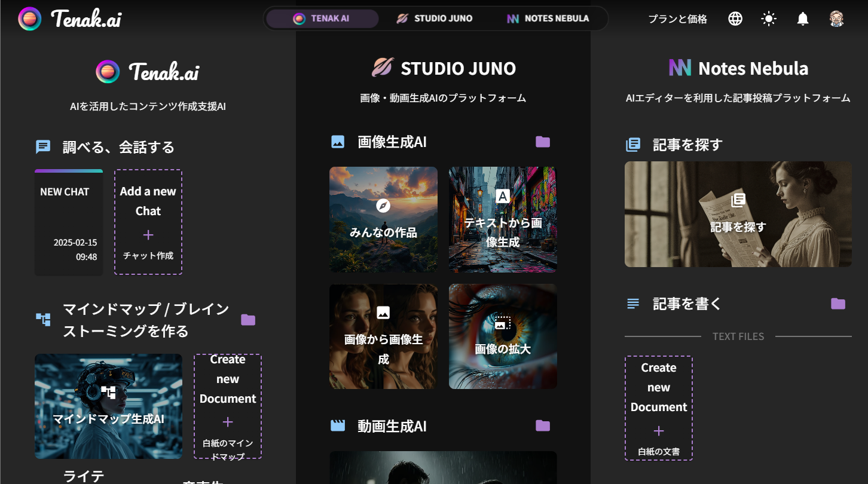Viewport: 868px width, 484px height.
Task: Open the みんなの作品 gallery thumbnail
Action: click(383, 219)
